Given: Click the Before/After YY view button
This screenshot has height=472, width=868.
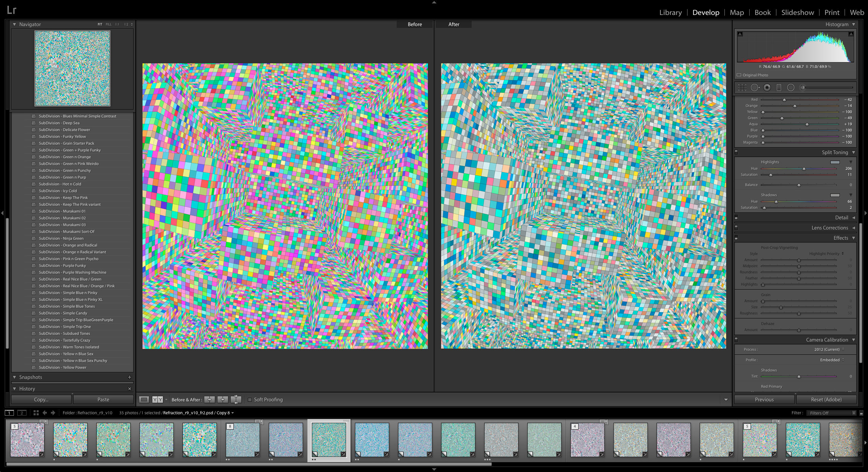Looking at the screenshot, I should (x=157, y=400).
